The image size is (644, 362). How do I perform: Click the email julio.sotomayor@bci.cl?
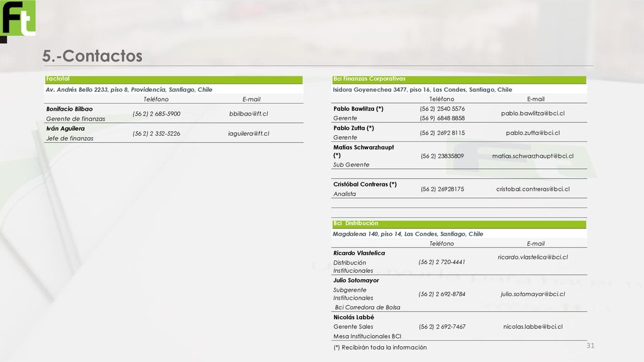(533, 294)
